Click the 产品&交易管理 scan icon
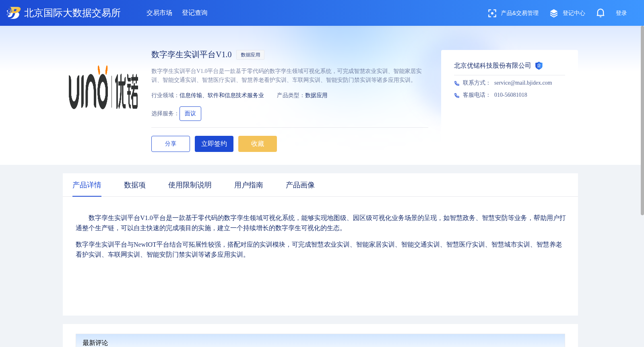644x347 pixels. [492, 13]
